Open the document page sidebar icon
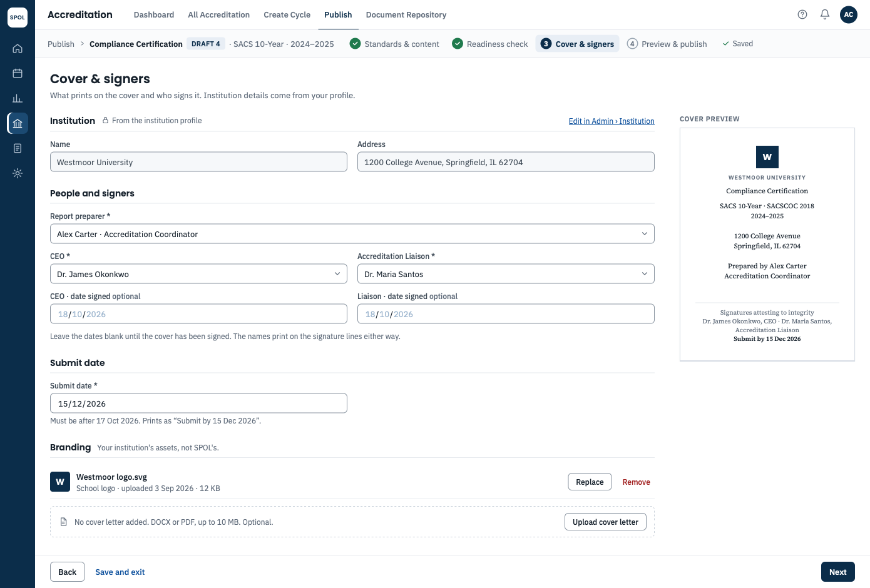This screenshot has height=588, width=870. [x=18, y=148]
